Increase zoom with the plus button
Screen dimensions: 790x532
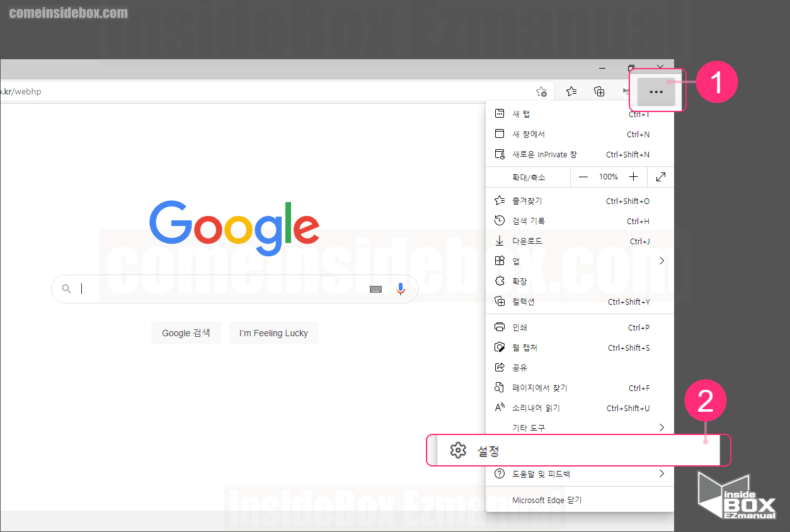point(634,177)
